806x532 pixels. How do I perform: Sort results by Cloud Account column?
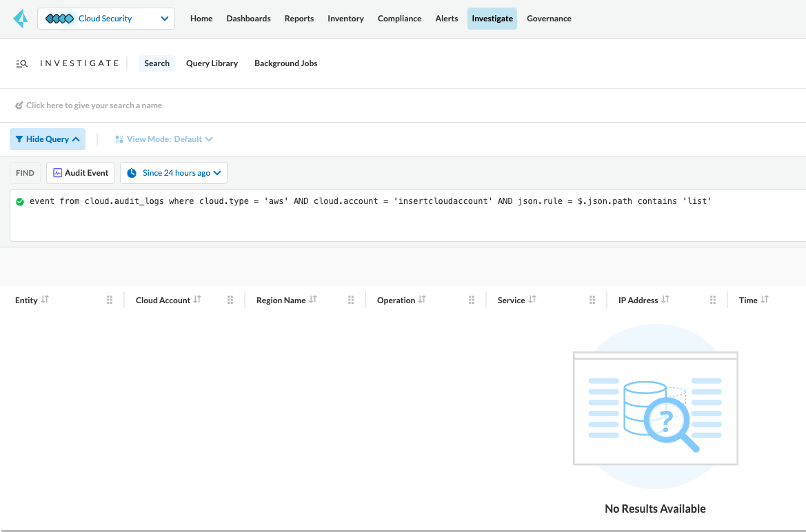(197, 300)
